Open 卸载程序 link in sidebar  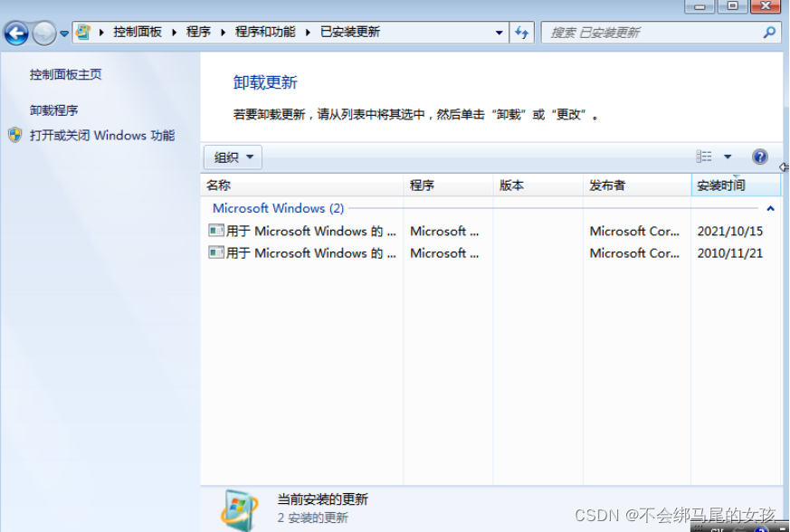click(54, 110)
